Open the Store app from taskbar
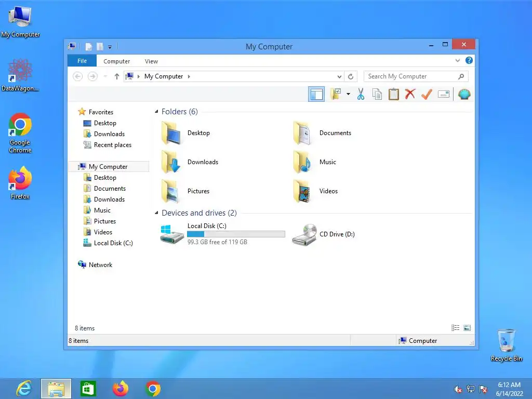This screenshot has width=532, height=399. tap(88, 389)
